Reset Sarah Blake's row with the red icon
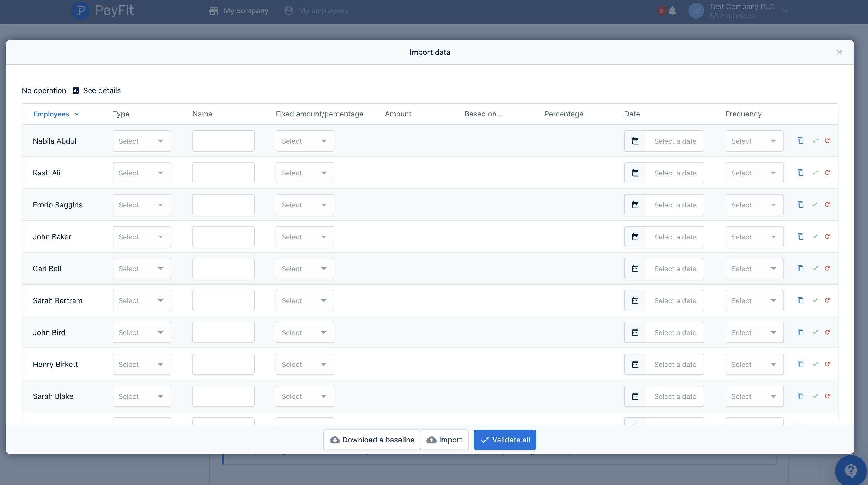Viewport: 868px width, 485px height. 827,396
